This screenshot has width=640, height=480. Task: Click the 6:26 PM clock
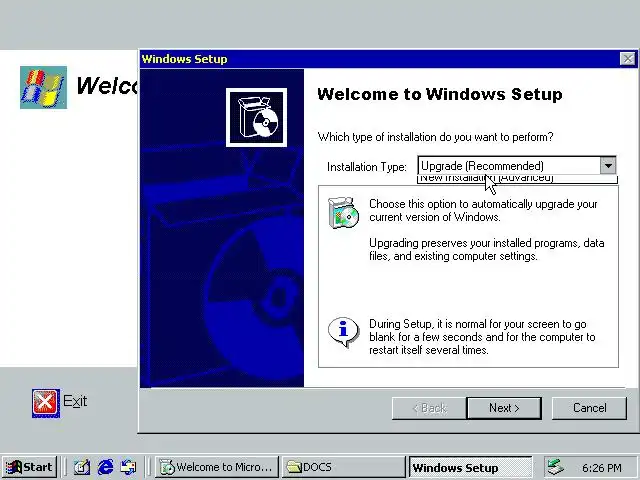click(602, 468)
